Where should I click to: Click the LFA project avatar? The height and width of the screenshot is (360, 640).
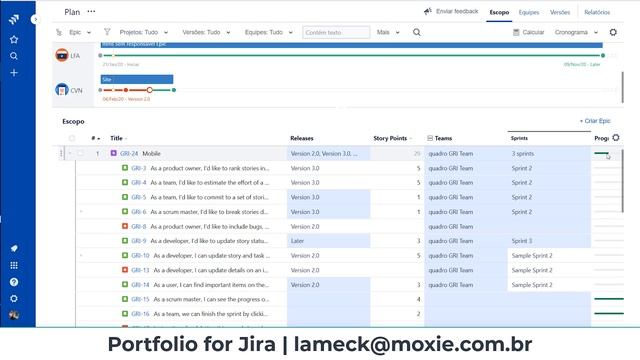pyautogui.click(x=62, y=55)
